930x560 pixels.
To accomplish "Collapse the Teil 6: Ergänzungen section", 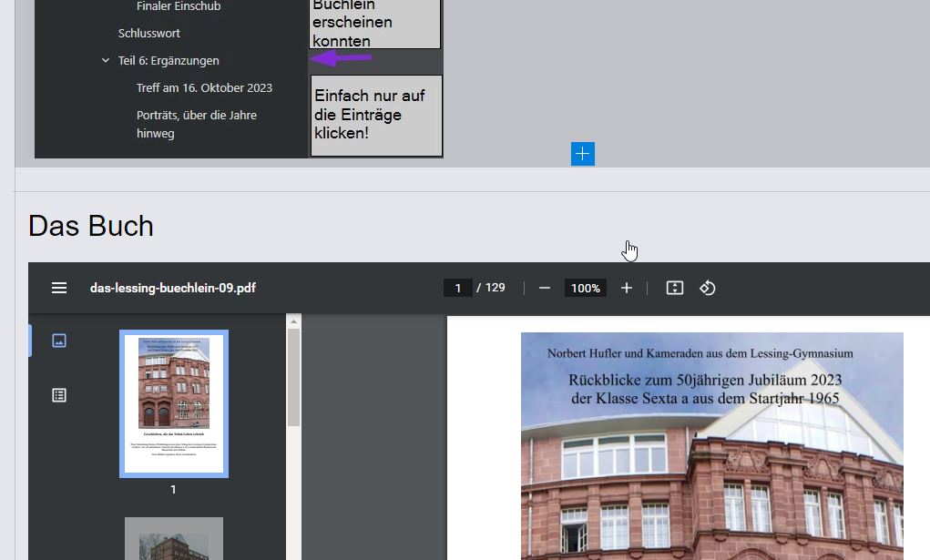I will (x=106, y=60).
